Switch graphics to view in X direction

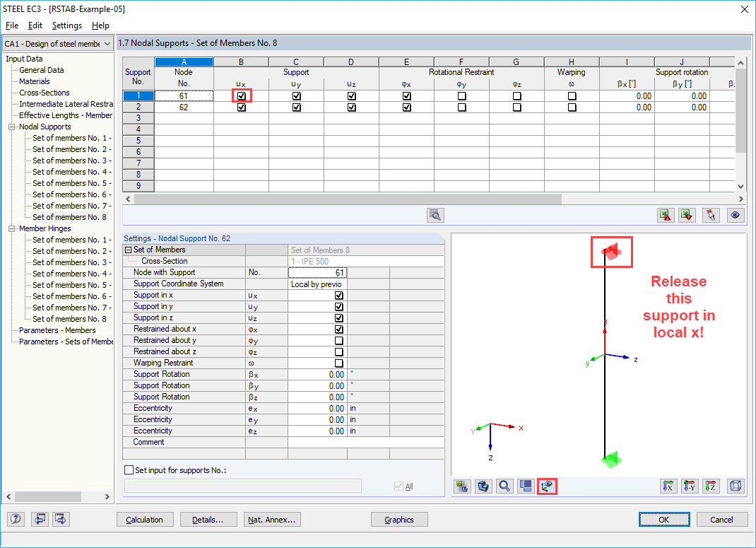click(668, 486)
